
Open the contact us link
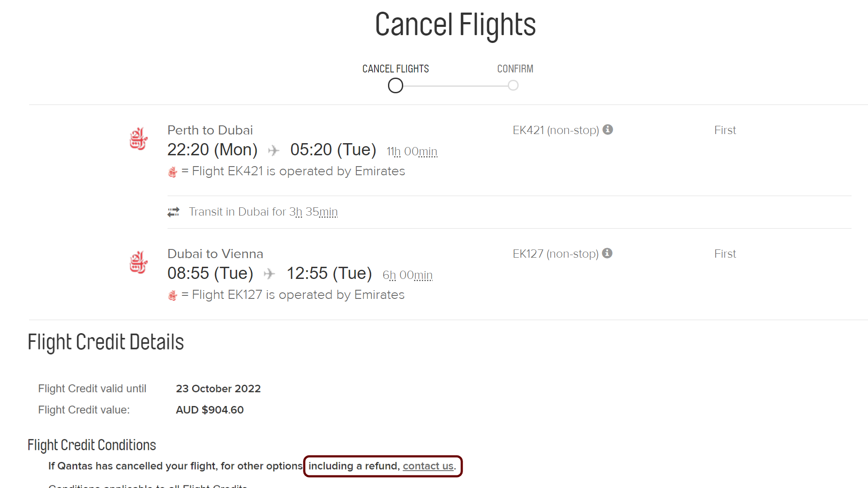point(428,466)
